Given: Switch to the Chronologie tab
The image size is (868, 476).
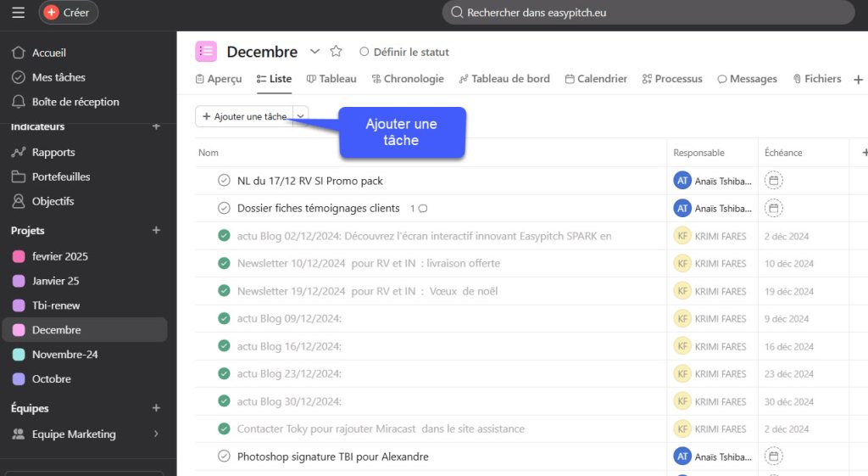Looking at the screenshot, I should (408, 79).
